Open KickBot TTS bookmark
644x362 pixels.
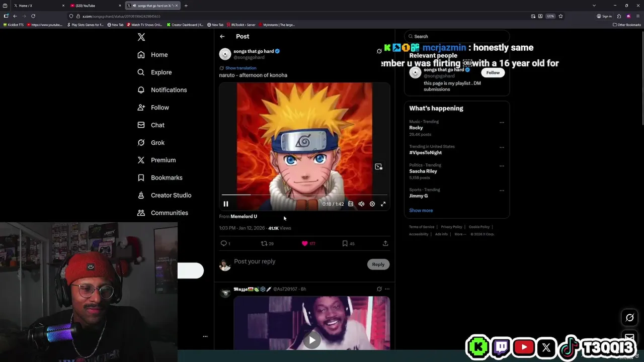[14, 25]
